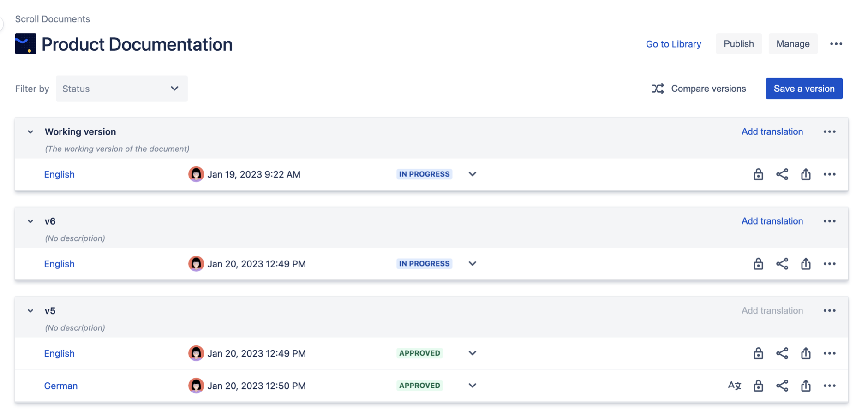The image size is (868, 416).
Task: Collapse the Working version section
Action: 30,132
